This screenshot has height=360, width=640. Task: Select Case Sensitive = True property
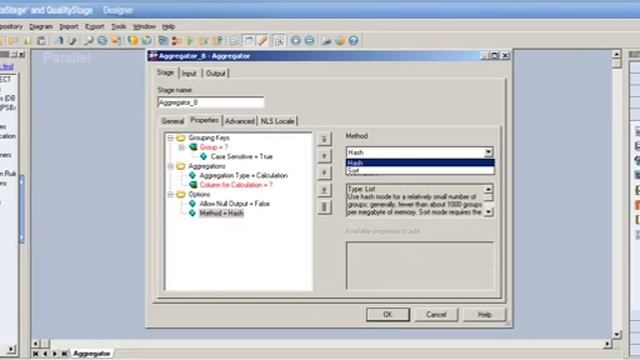tap(242, 157)
